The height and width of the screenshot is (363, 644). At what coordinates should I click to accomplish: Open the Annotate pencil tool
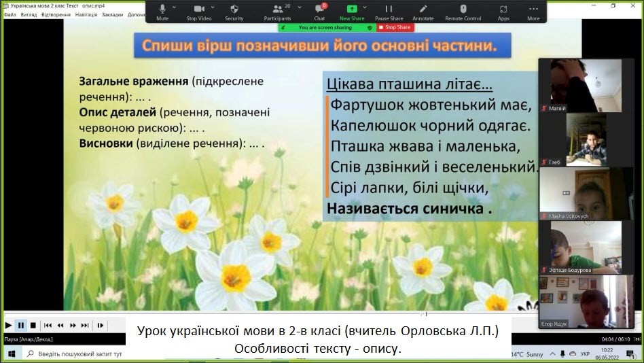point(423,11)
